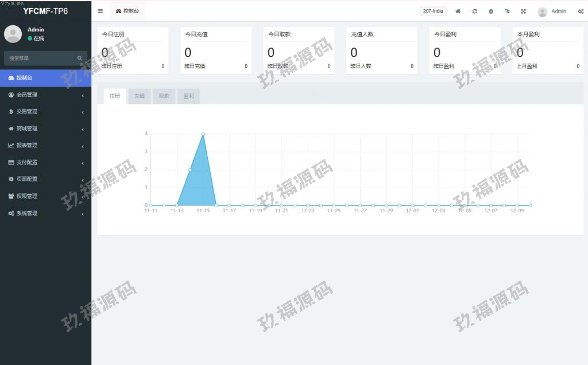The height and width of the screenshot is (365, 588).
Task: Open settings via top-right gears icon
Action: [581, 11]
